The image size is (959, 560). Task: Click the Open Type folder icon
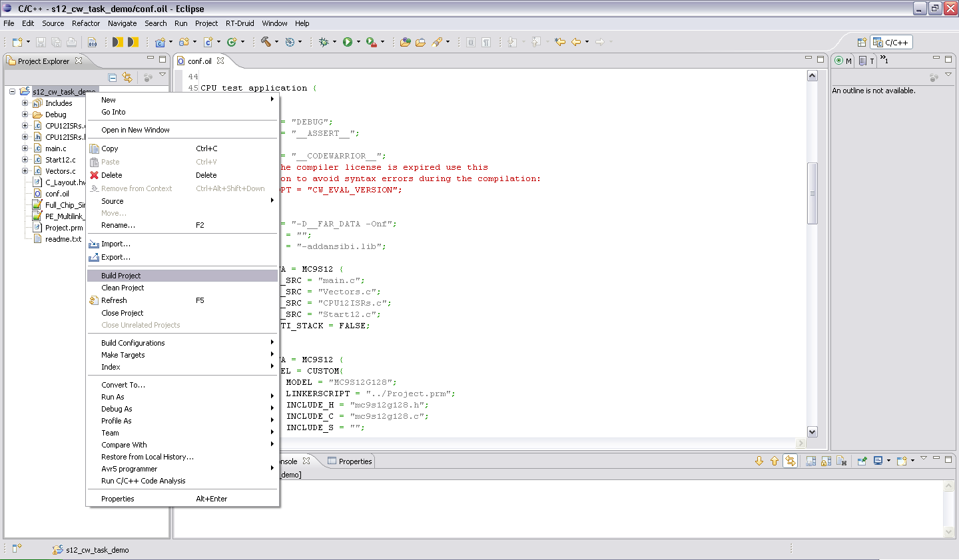point(405,42)
